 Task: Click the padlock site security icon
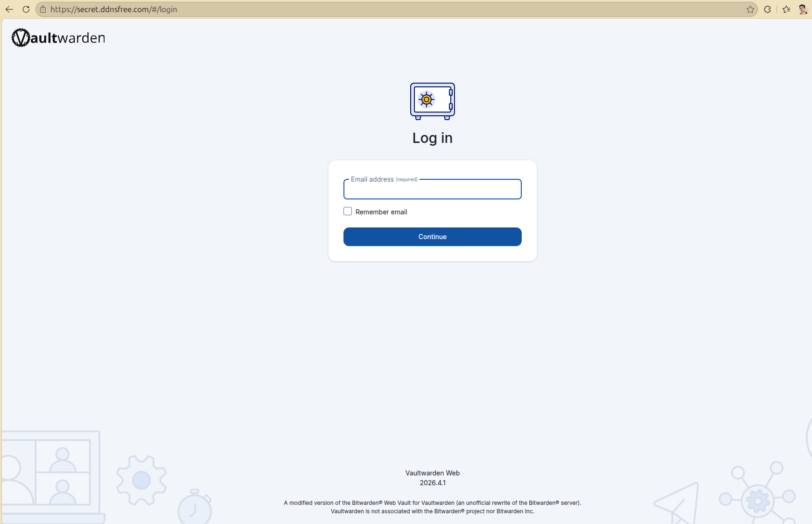(43, 9)
